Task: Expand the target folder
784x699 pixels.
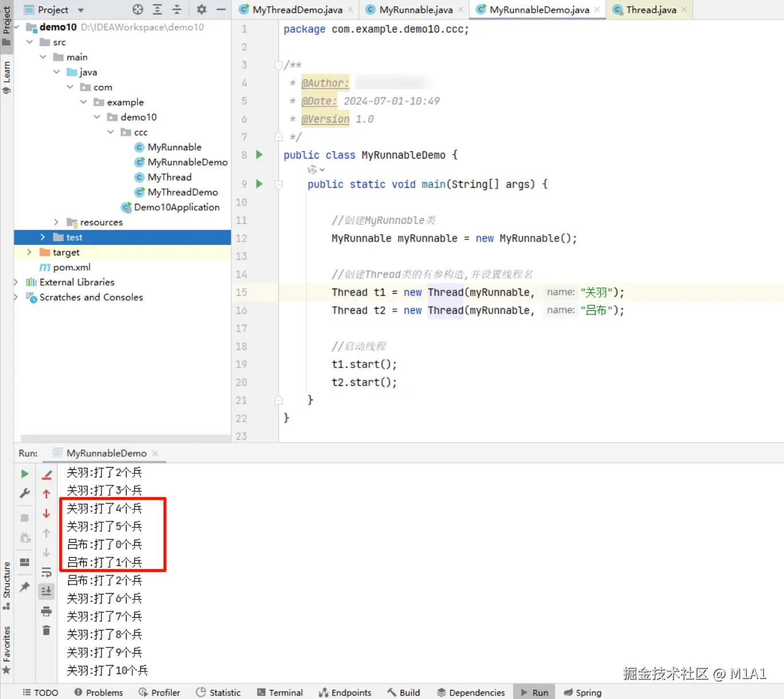Action: [x=29, y=252]
